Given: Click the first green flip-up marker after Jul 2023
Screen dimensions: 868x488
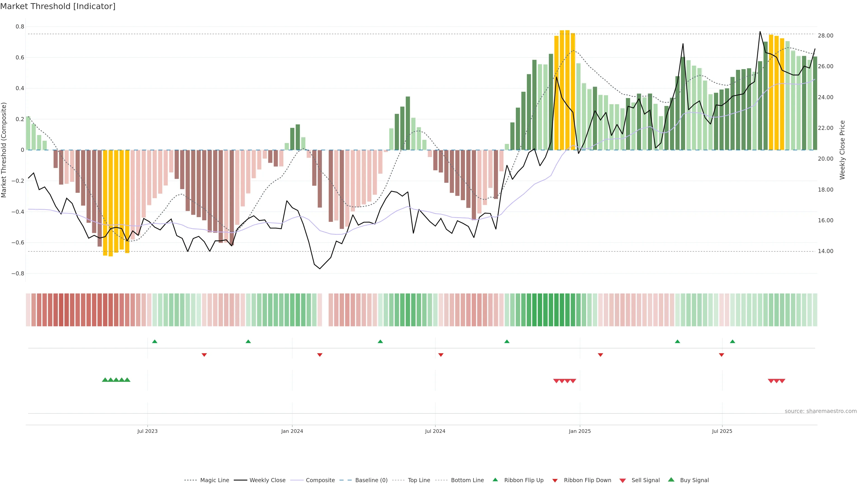Looking at the screenshot, I should [155, 342].
